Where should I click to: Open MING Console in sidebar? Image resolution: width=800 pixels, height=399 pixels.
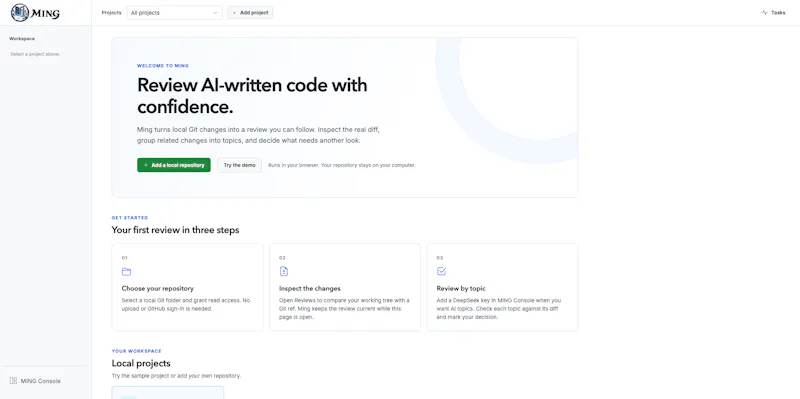tap(35, 381)
